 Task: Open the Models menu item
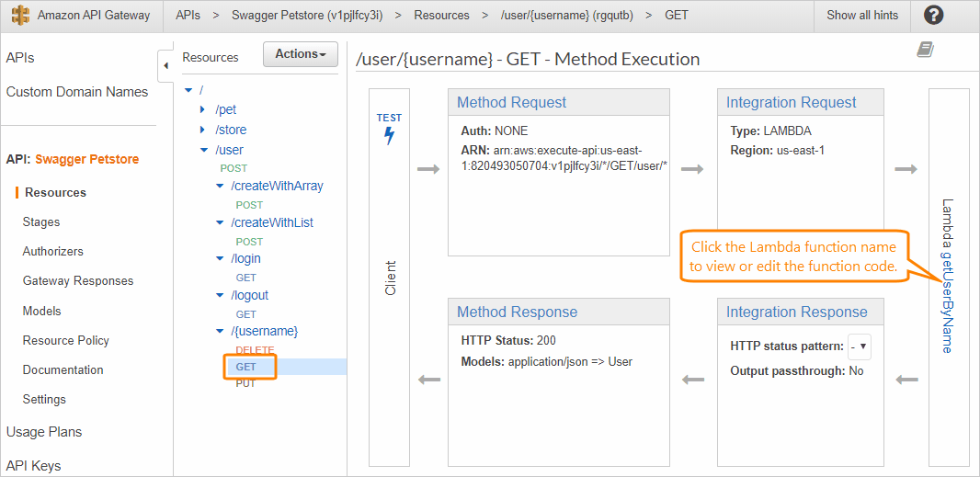[42, 311]
